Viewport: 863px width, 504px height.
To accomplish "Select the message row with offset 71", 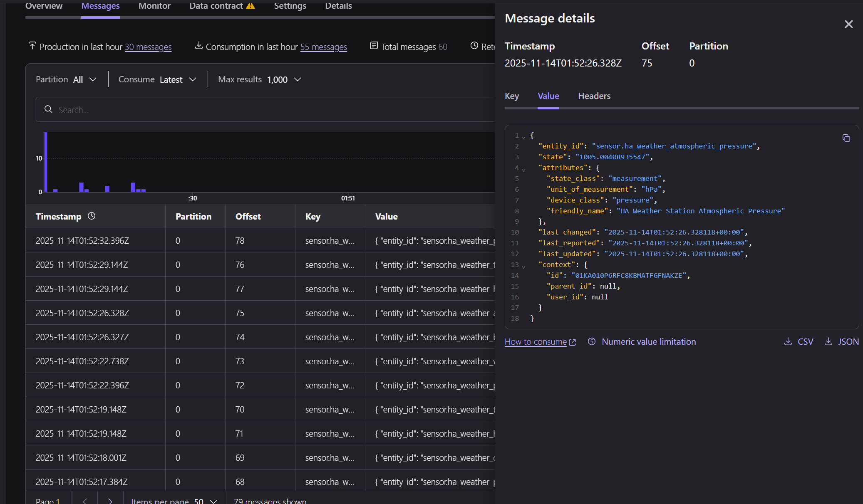I will click(x=260, y=433).
